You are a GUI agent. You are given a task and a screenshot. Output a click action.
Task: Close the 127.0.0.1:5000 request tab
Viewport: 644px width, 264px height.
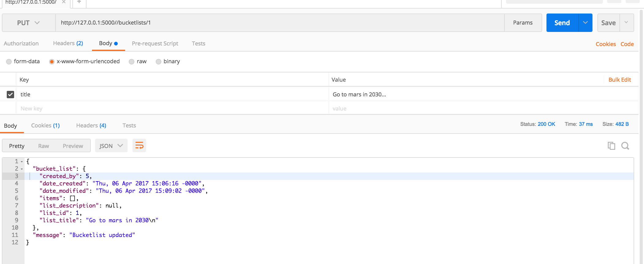click(64, 2)
